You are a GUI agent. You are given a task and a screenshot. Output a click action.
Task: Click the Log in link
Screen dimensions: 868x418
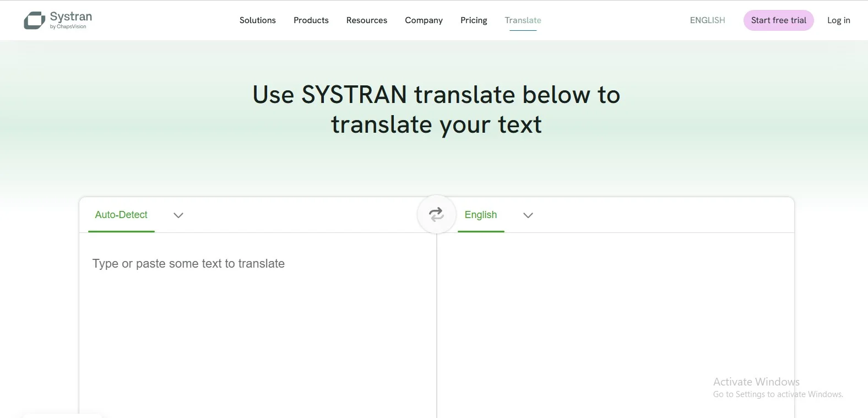pyautogui.click(x=838, y=20)
